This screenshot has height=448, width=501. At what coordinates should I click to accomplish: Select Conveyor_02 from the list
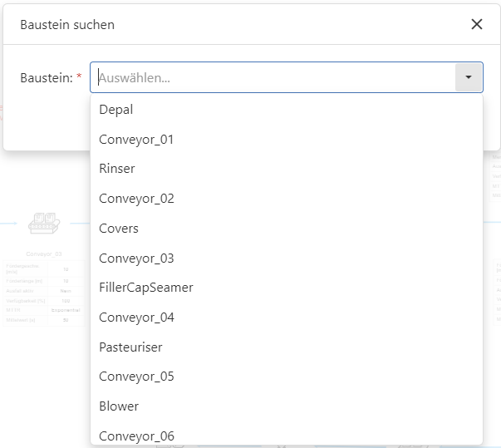(x=136, y=199)
